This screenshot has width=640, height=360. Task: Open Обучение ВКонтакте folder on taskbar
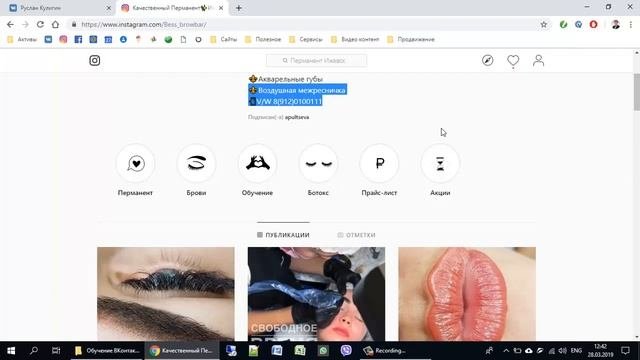[107, 351]
